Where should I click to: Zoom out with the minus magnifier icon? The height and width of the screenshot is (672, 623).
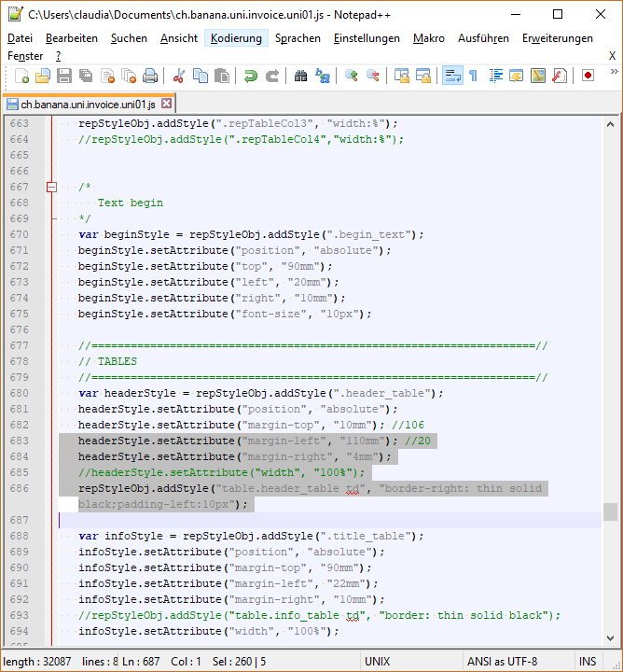[372, 76]
